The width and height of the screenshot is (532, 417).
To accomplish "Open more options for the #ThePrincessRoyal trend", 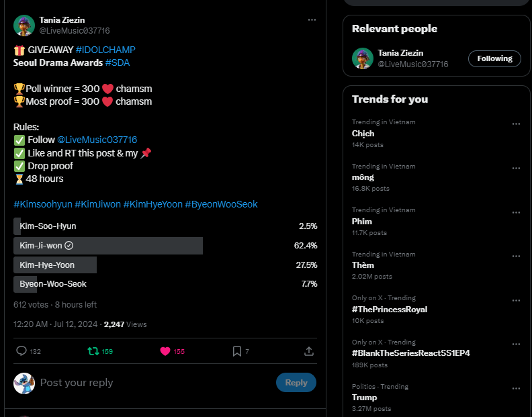I will pos(516,301).
